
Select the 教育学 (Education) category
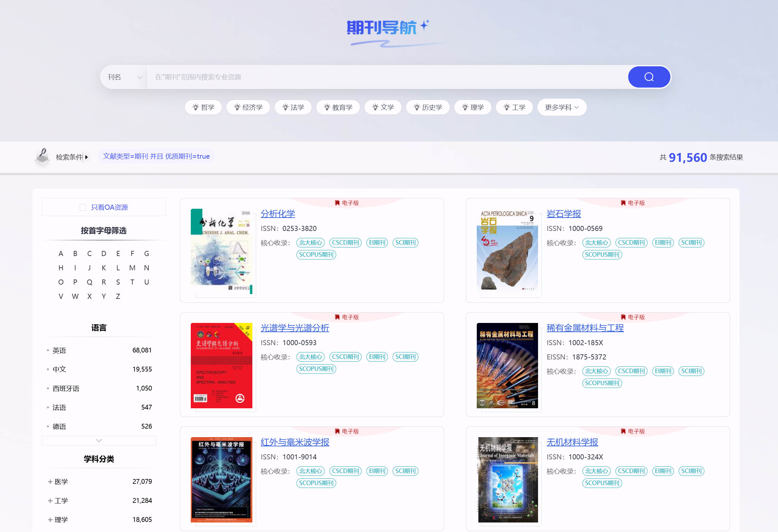pyautogui.click(x=338, y=107)
